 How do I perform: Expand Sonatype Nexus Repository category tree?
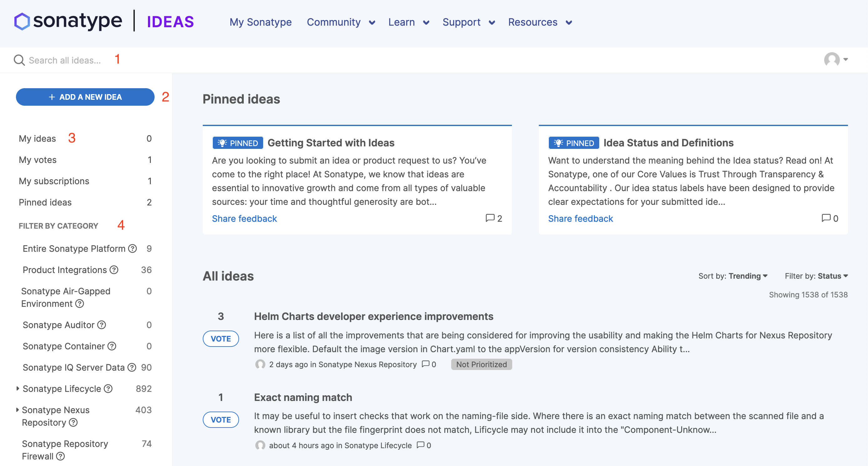pyautogui.click(x=18, y=409)
